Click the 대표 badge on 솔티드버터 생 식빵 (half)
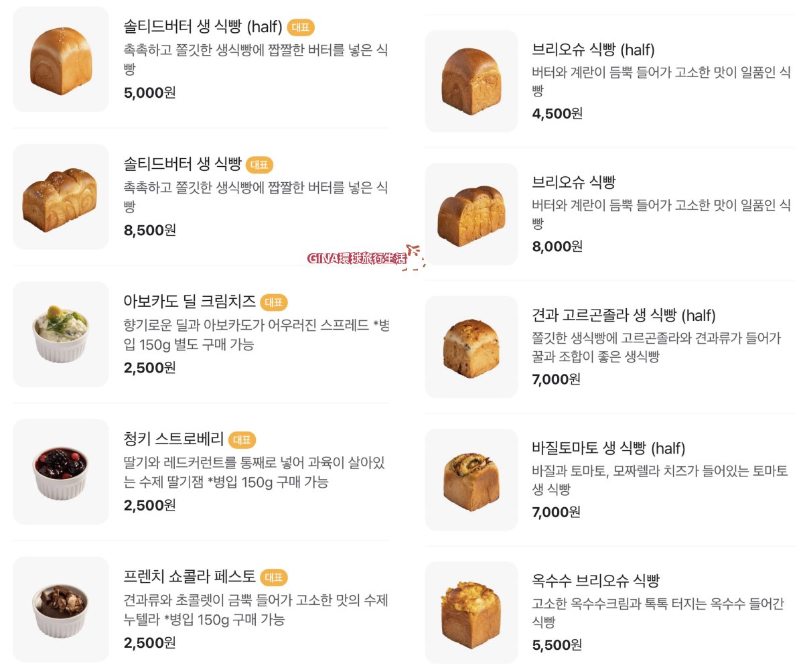 [x=299, y=28]
